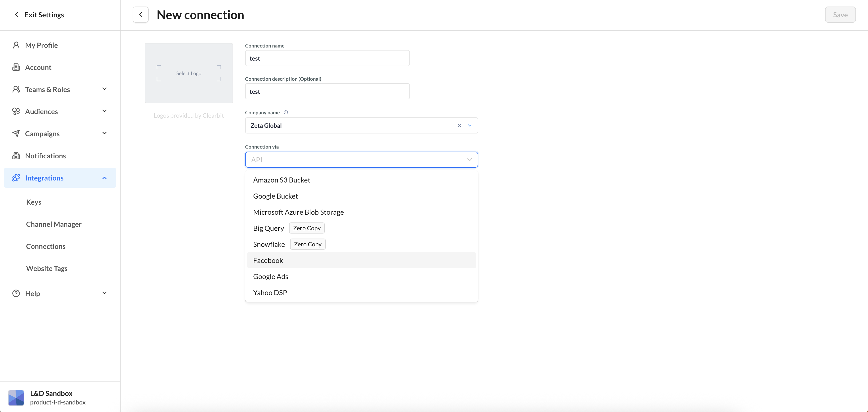Choose Snowflake Zero Copy option
The width and height of the screenshot is (868, 412).
point(269,244)
